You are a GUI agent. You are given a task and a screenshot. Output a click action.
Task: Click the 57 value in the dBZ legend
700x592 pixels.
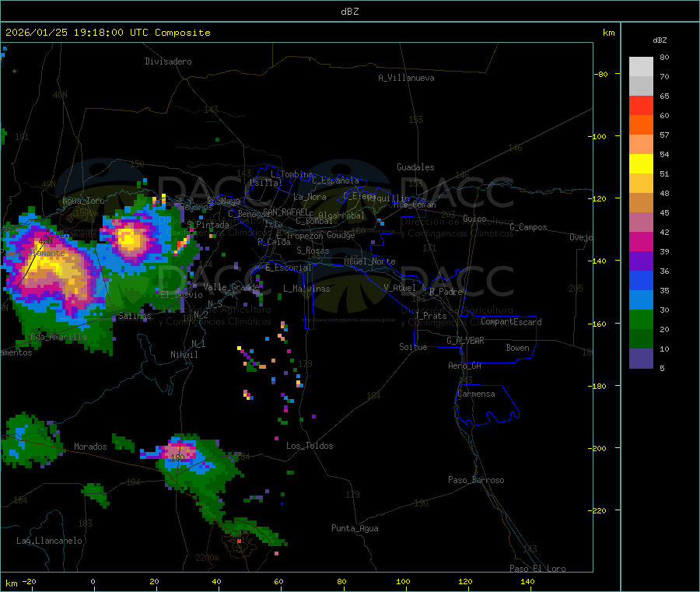[664, 135]
